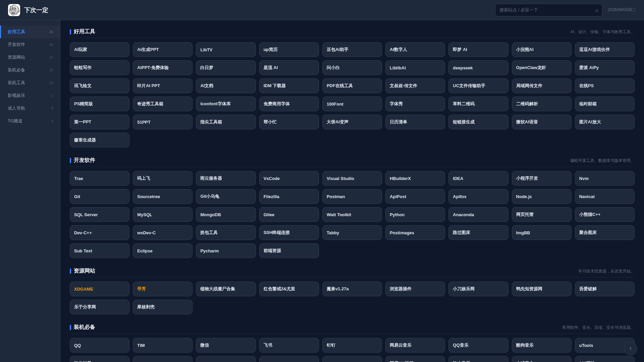Click the search magnifier icon
Screen dimensions: 644x362
[597, 10]
